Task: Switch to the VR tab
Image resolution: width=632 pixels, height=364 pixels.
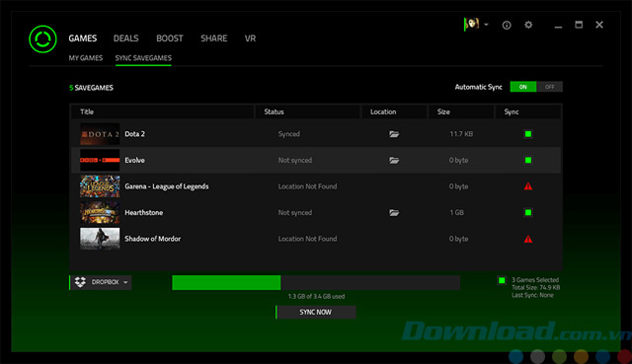Action: [x=250, y=38]
